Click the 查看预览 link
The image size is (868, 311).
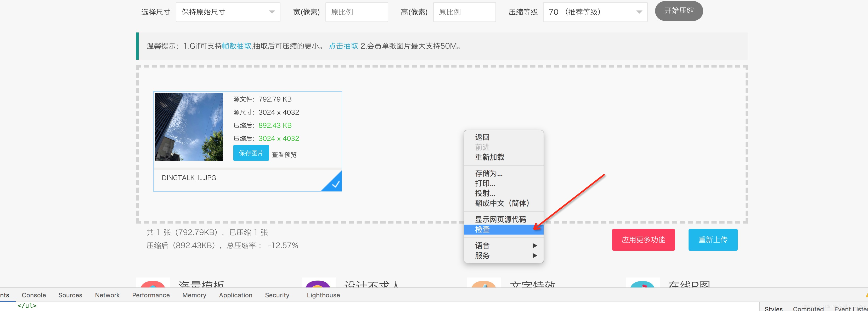284,155
